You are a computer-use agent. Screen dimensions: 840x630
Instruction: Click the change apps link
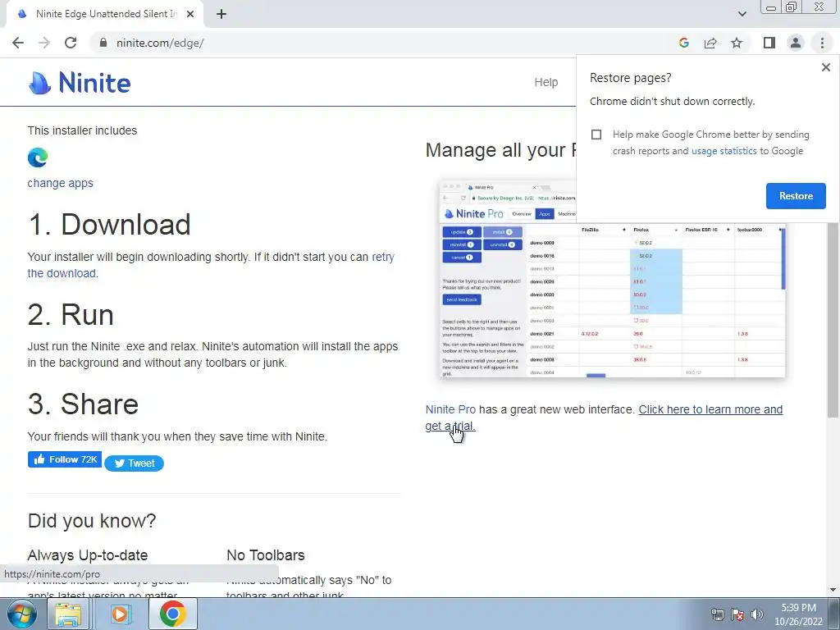(60, 183)
